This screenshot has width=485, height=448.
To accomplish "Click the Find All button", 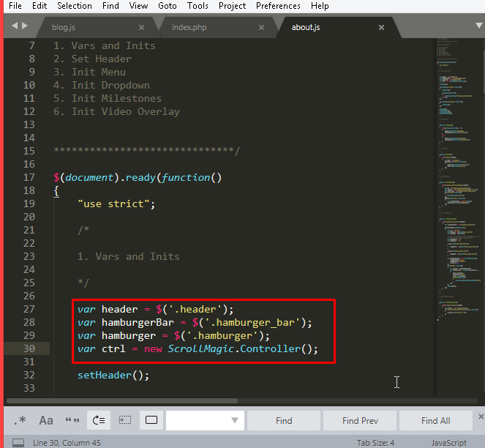I will click(x=436, y=420).
